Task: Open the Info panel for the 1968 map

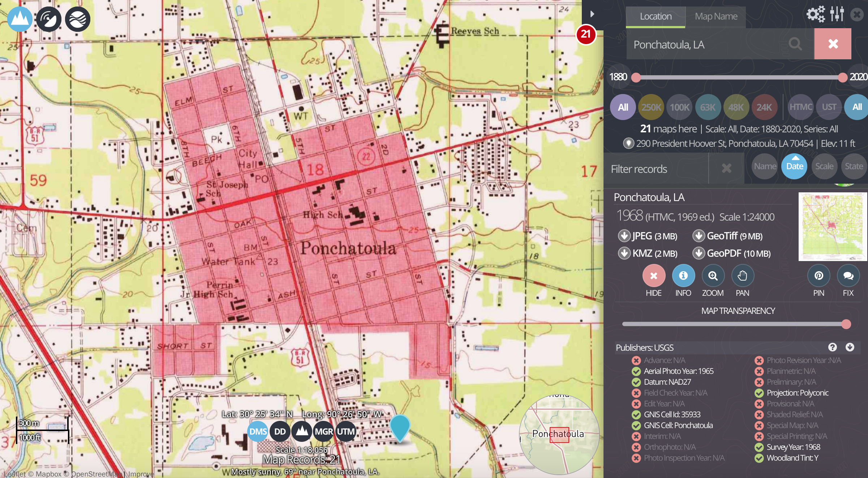Action: pyautogui.click(x=683, y=276)
